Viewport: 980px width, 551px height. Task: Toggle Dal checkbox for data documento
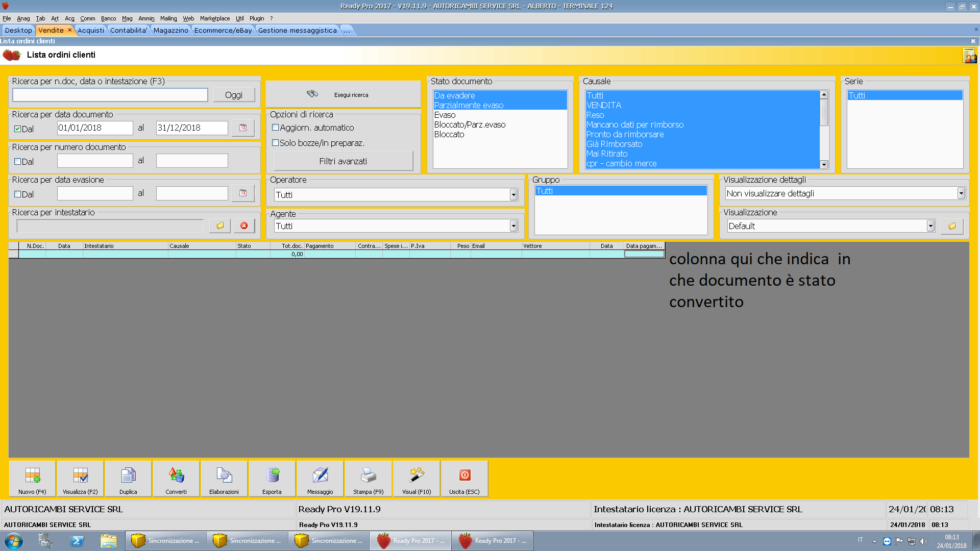coord(18,129)
